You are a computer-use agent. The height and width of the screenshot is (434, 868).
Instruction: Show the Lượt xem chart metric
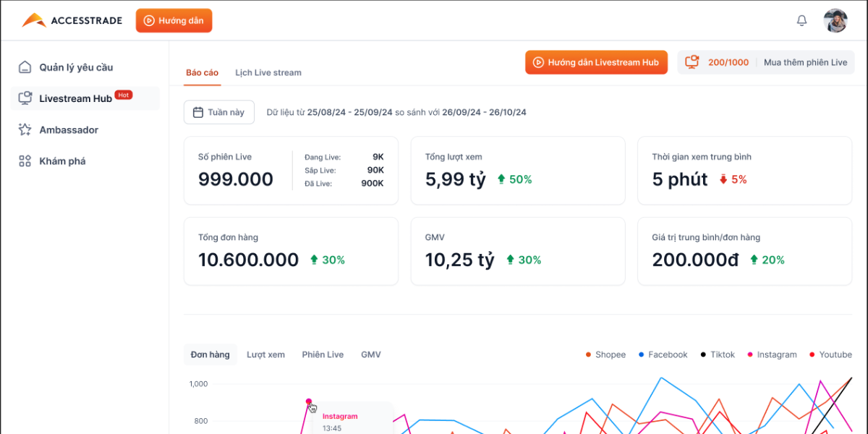click(x=265, y=354)
